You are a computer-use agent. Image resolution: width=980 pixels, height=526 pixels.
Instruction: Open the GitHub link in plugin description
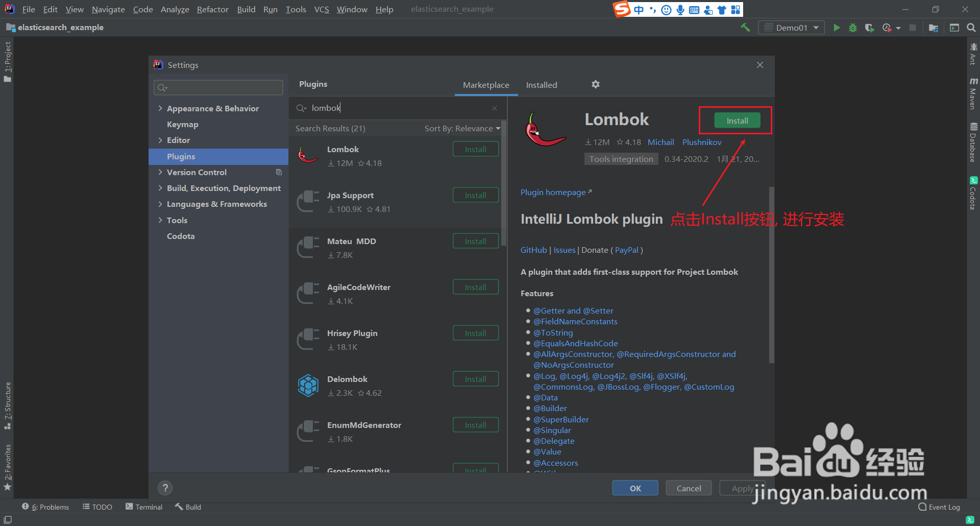(533, 250)
